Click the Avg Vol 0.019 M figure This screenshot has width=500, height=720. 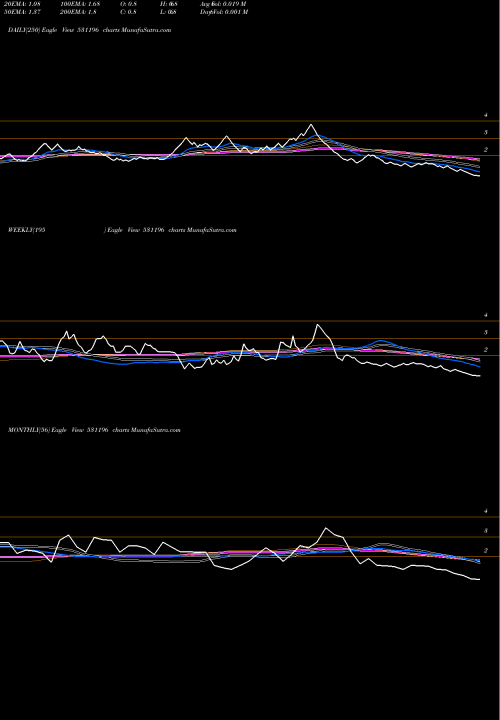(x=223, y=4)
